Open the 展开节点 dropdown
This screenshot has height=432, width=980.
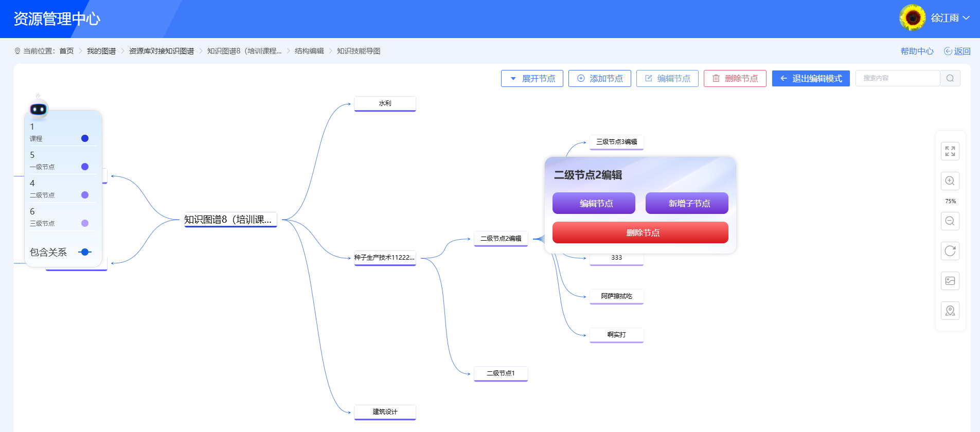click(x=532, y=79)
